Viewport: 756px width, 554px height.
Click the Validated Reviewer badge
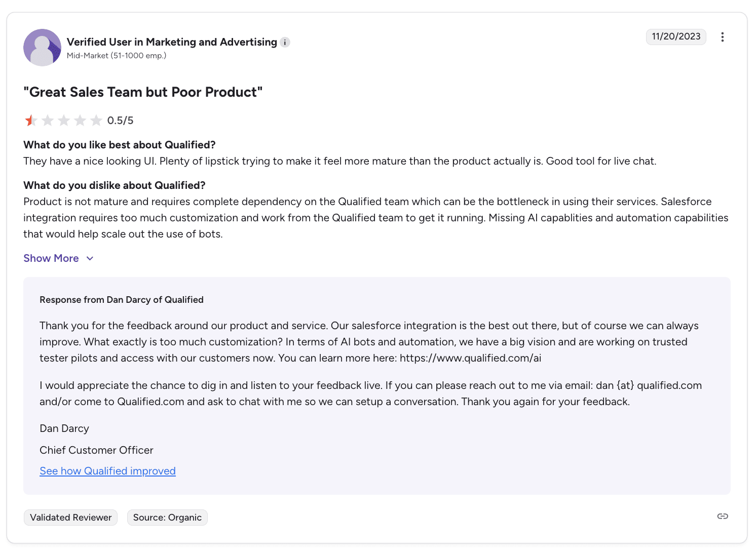[x=70, y=517]
